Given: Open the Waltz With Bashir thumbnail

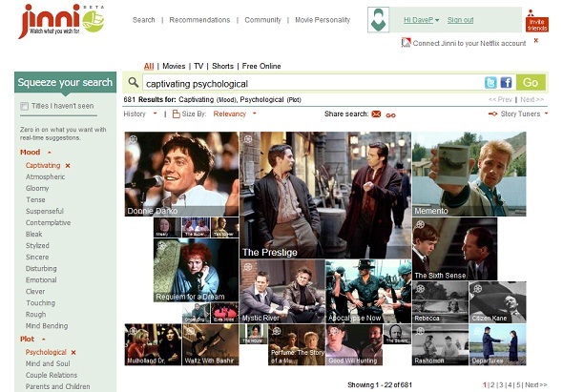Looking at the screenshot, I should (210, 344).
